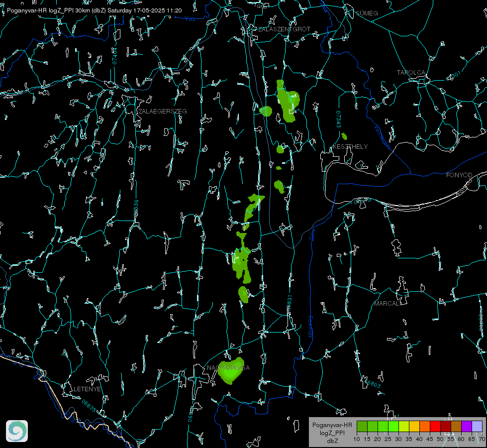Click the purple 60–65 dBZ legend swatch
Screen dimensions: 487x448
pyautogui.click(x=467, y=426)
